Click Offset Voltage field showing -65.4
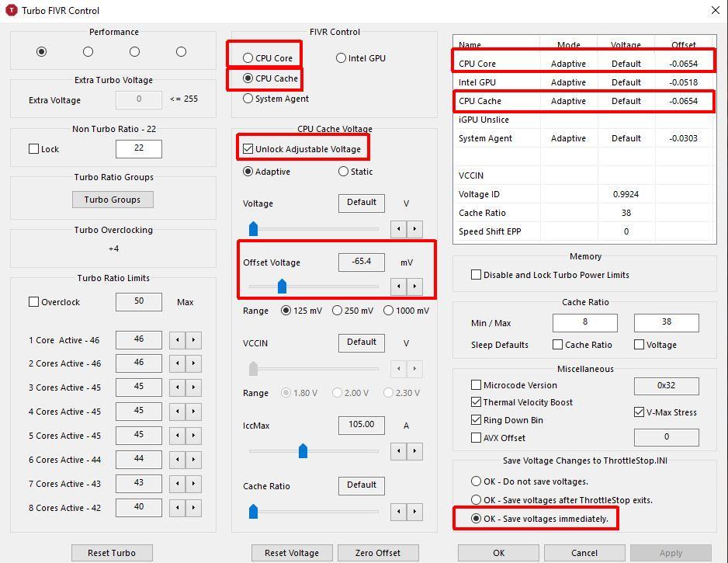 coord(362,262)
